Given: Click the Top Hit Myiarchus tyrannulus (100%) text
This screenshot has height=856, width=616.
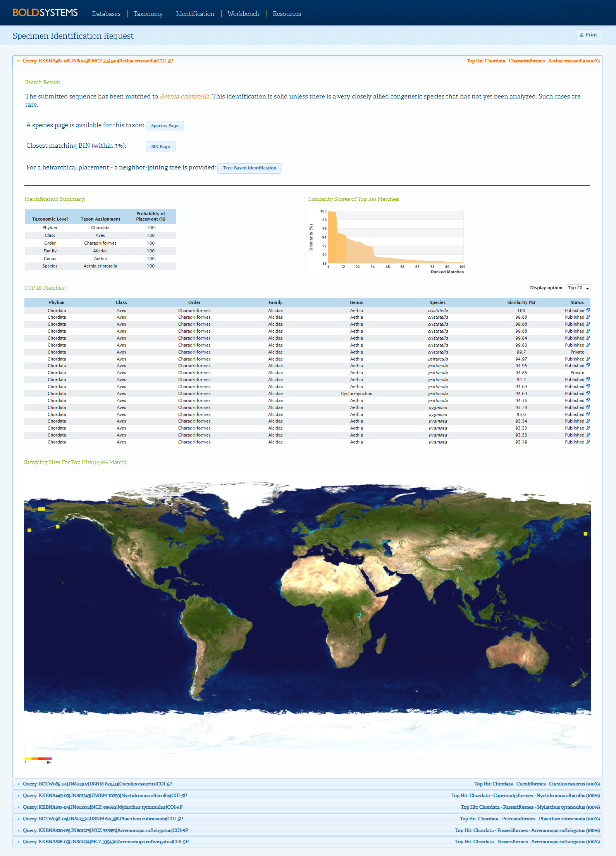Looking at the screenshot, I should (530, 807).
